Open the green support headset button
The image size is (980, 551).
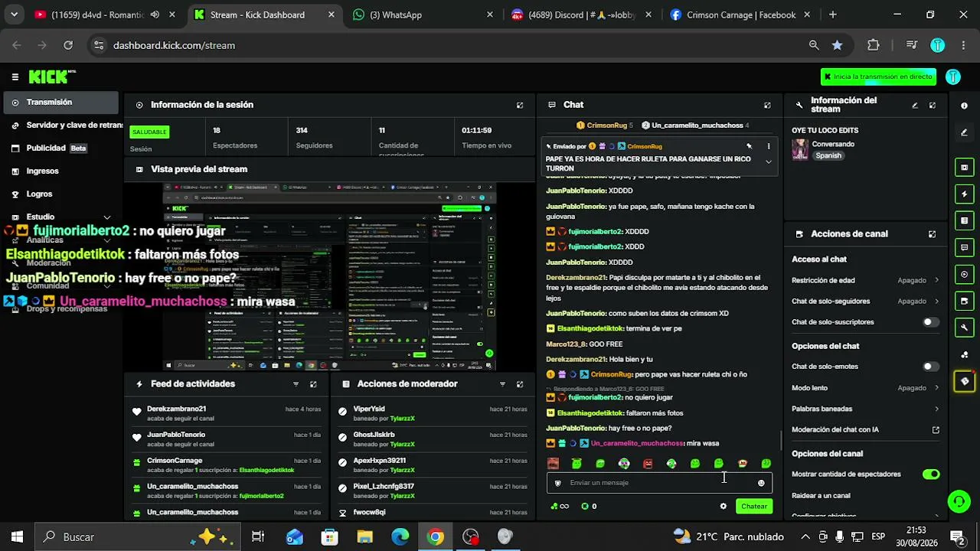[959, 501]
